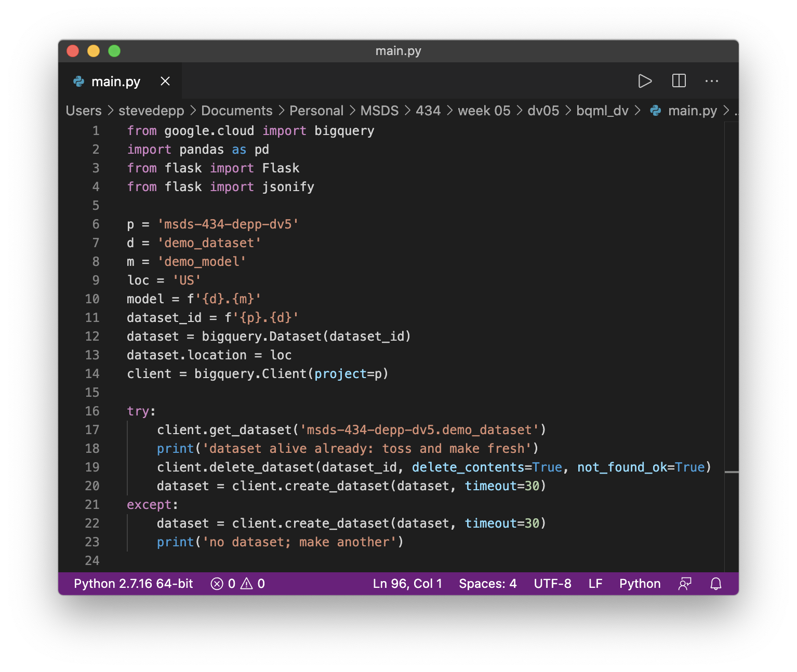Change the language mode labeled Python
Image resolution: width=797 pixels, height=672 pixels.
pos(640,583)
